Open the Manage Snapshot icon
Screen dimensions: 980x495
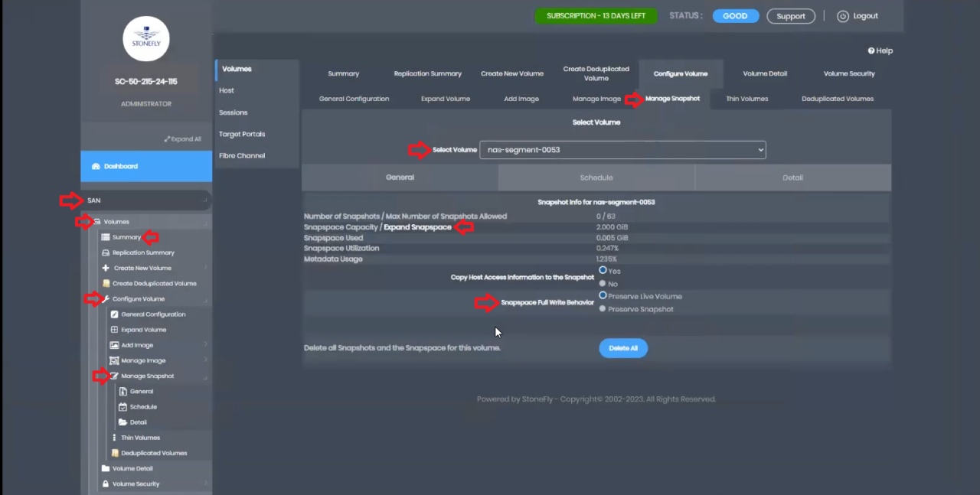113,376
